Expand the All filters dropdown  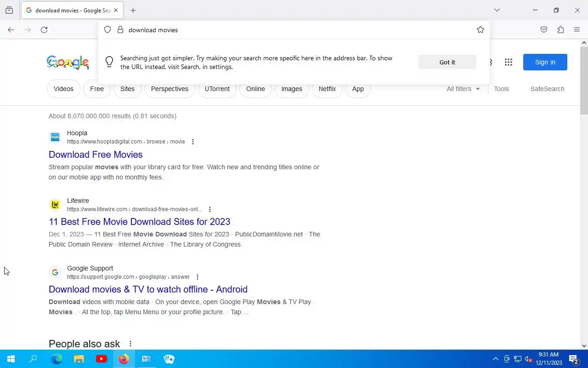tap(463, 89)
